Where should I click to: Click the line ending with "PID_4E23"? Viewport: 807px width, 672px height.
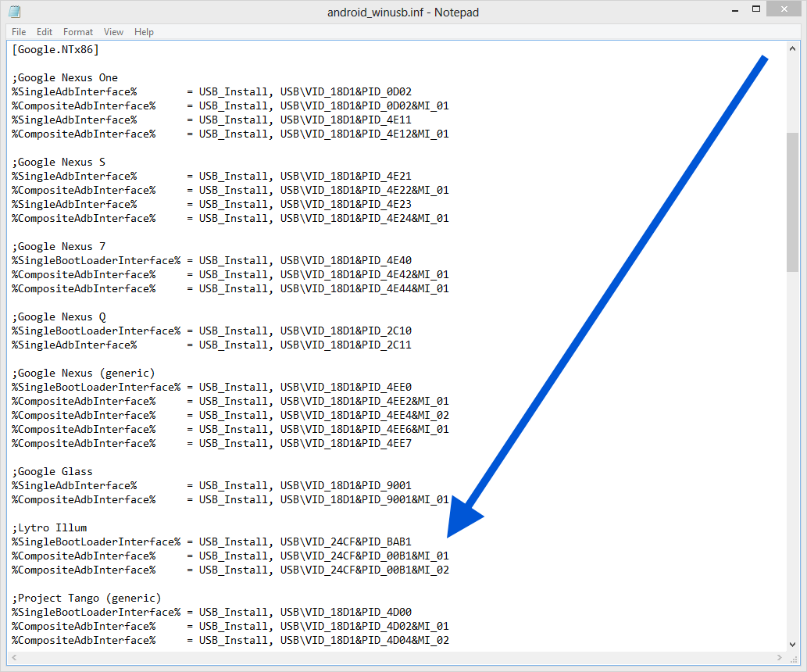coord(212,205)
